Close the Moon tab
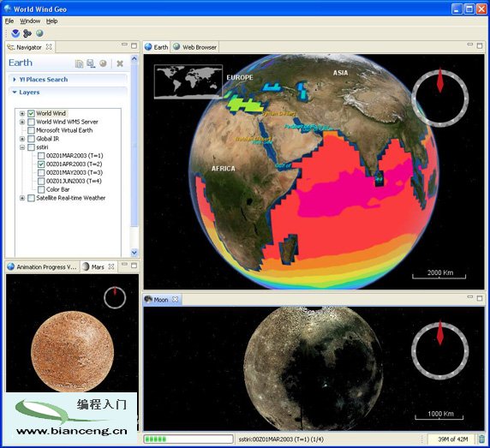The height and width of the screenshot is (448, 490). click(x=176, y=299)
